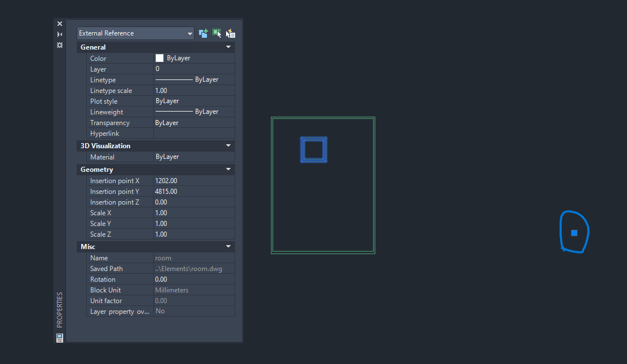Click the customize icon at the palette bottom
Image resolution: width=627 pixels, height=364 pixels.
(x=59, y=338)
